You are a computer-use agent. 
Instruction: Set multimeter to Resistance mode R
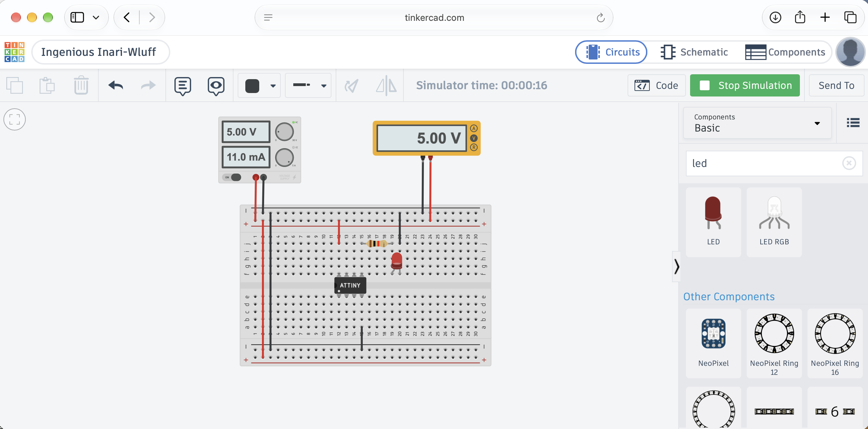point(474,148)
